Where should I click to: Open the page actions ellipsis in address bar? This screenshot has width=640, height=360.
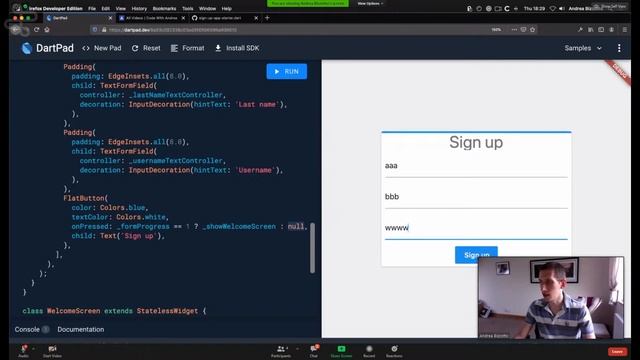click(x=514, y=29)
